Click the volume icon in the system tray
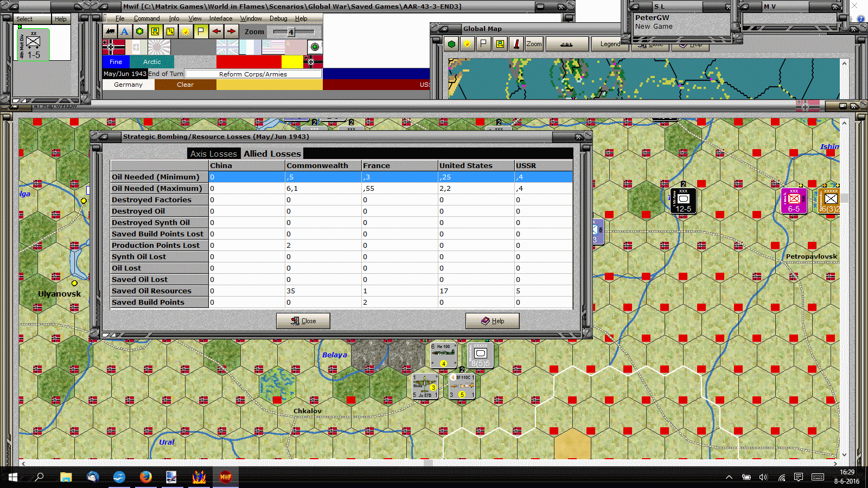 [763, 477]
